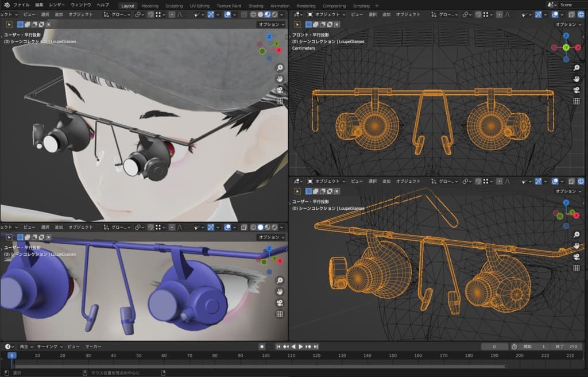
Task: Switch to the Sculpting workspace tab
Action: (x=174, y=5)
